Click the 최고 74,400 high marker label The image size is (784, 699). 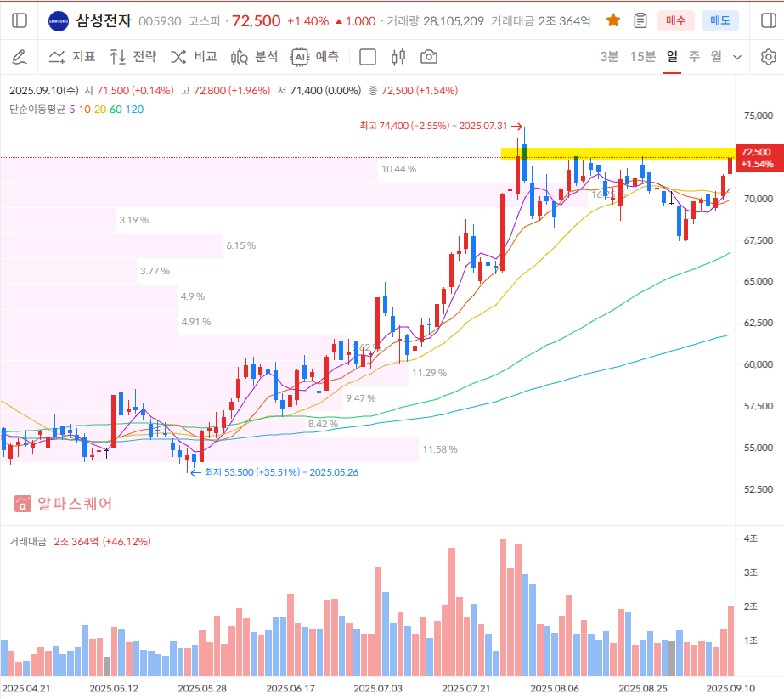441,126
